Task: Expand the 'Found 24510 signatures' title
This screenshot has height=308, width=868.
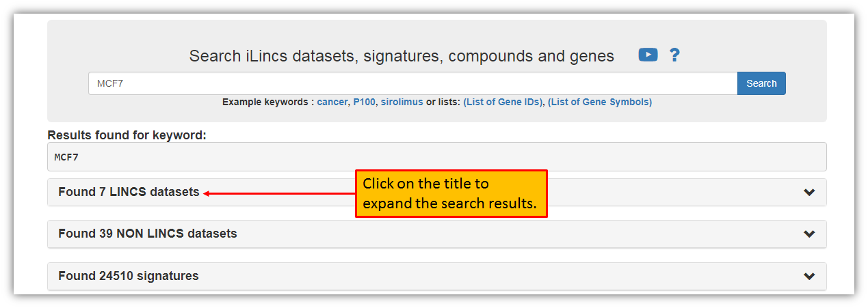Action: 129,276
